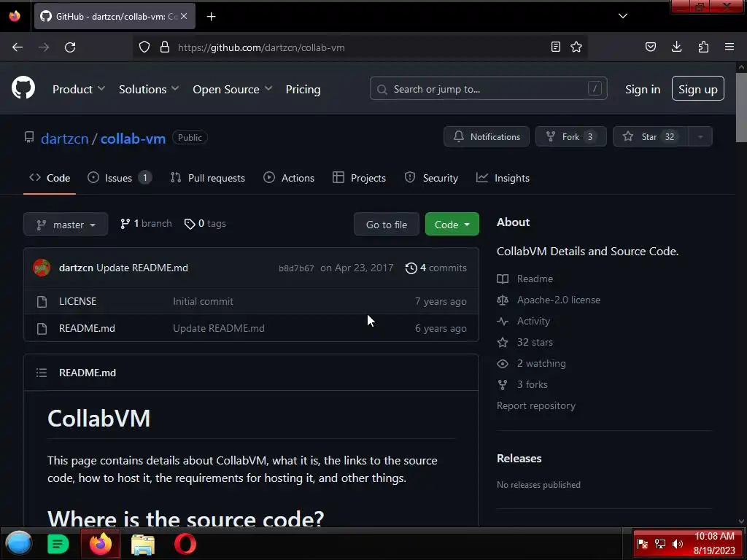The image size is (747, 560).
Task: Open the Update README.md commit message
Action: coord(142,268)
